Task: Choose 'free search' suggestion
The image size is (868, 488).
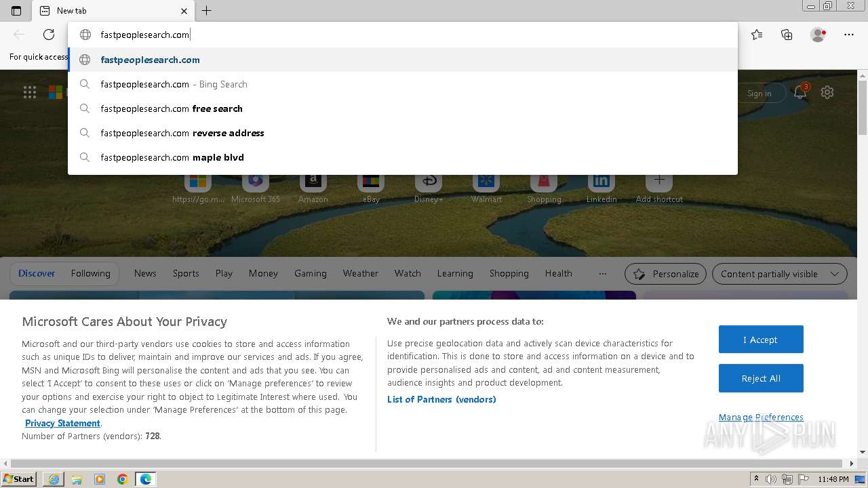Action: click(x=403, y=108)
